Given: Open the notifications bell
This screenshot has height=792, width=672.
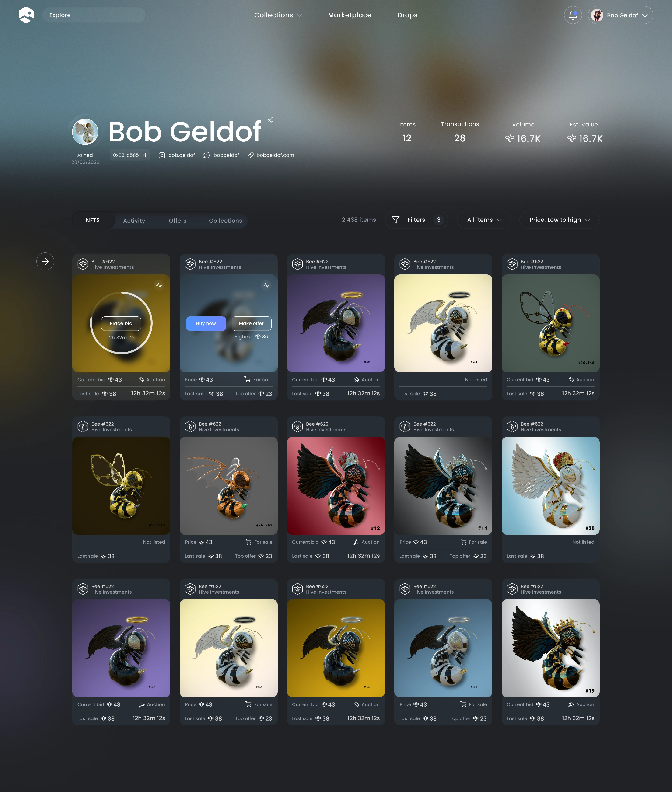Looking at the screenshot, I should (573, 15).
